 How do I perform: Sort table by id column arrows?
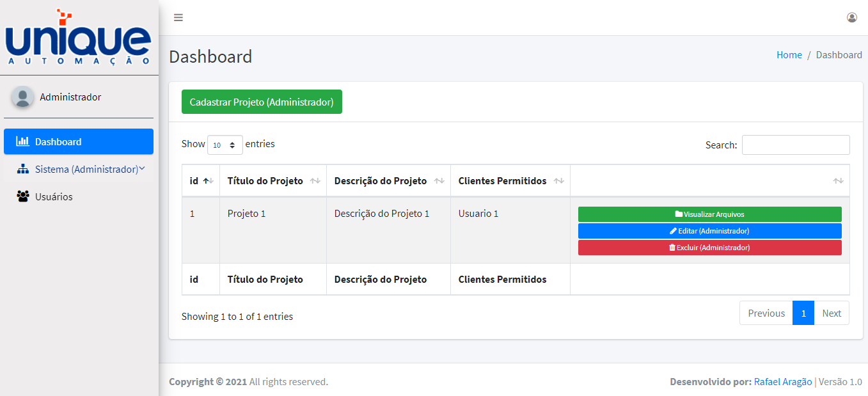click(x=208, y=181)
